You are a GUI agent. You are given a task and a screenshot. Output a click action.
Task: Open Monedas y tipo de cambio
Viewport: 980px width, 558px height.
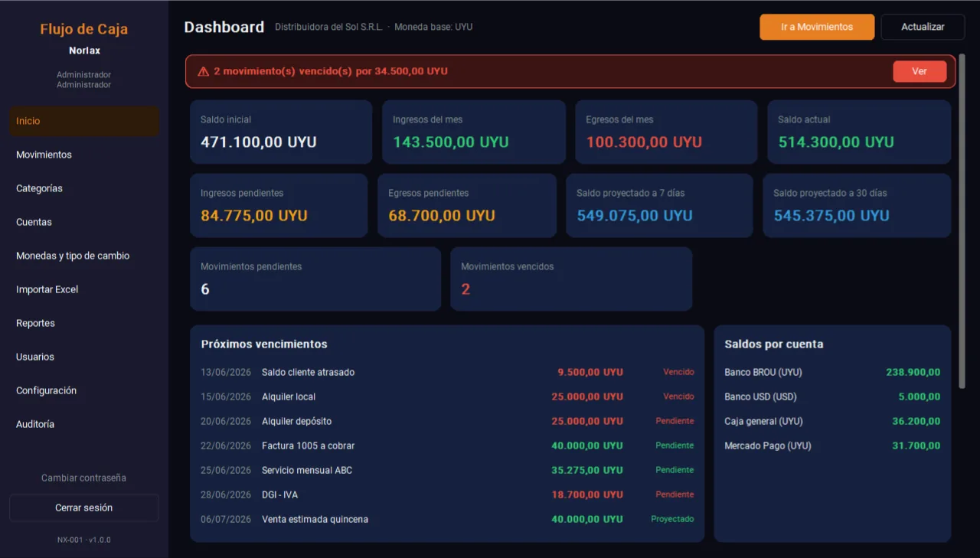point(84,256)
